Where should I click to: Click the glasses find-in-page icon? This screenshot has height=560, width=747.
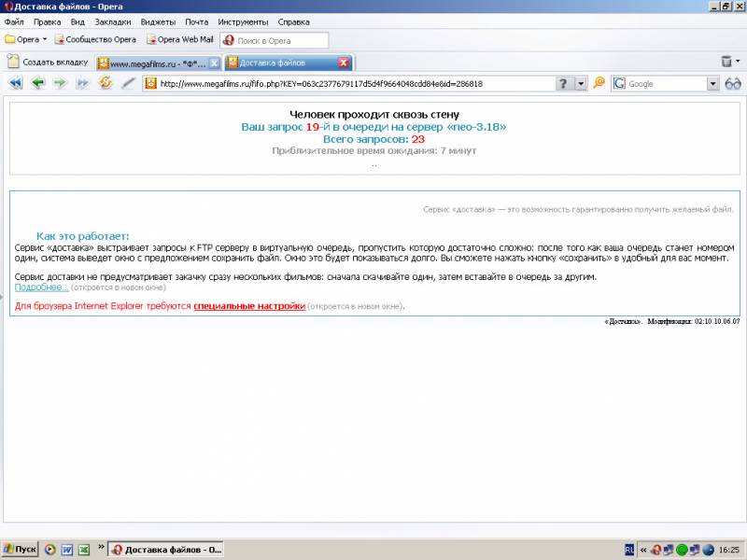pos(733,84)
